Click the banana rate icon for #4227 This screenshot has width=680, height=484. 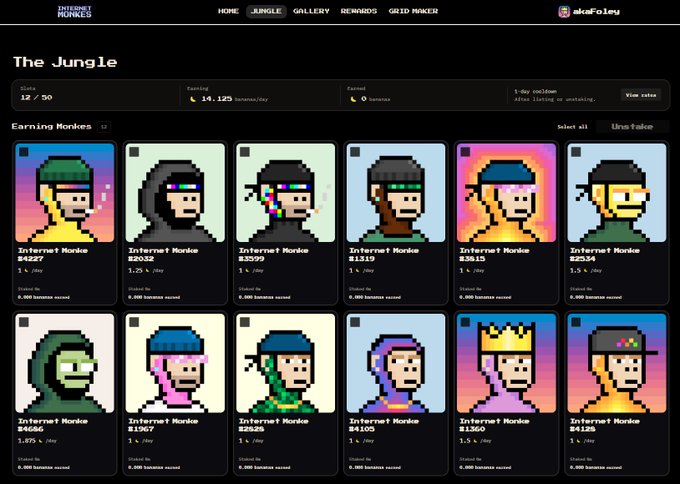[26, 271]
